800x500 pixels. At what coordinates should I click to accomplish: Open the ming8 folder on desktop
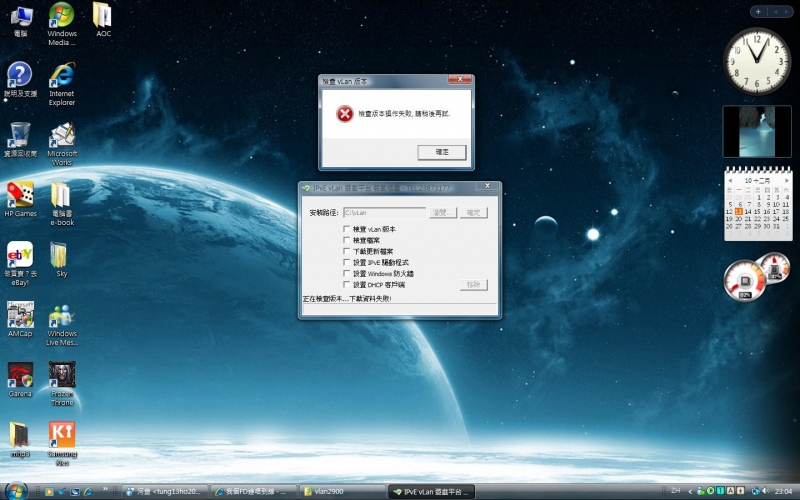point(20,440)
